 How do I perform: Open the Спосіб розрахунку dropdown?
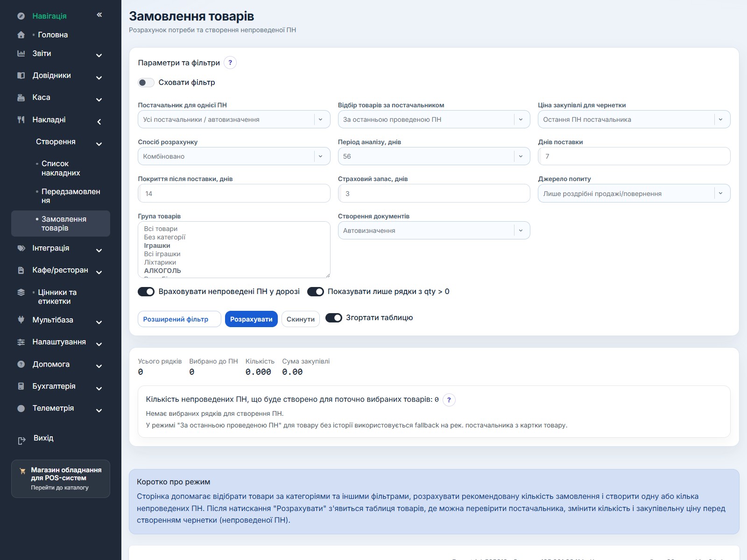234,156
